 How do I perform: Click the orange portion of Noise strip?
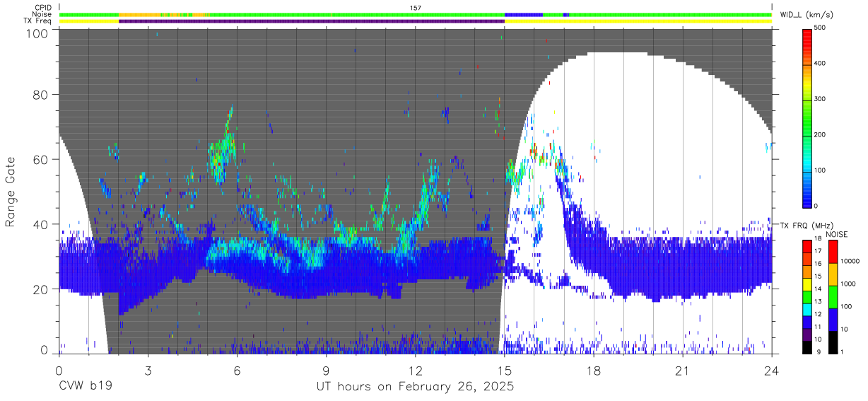pyautogui.click(x=139, y=14)
